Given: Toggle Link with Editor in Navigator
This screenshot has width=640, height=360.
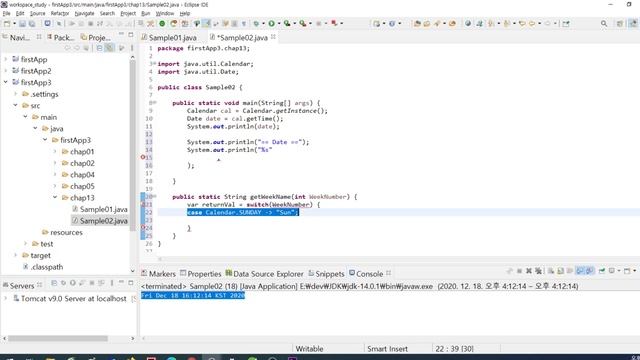Looking at the screenshot, I should (109, 48).
